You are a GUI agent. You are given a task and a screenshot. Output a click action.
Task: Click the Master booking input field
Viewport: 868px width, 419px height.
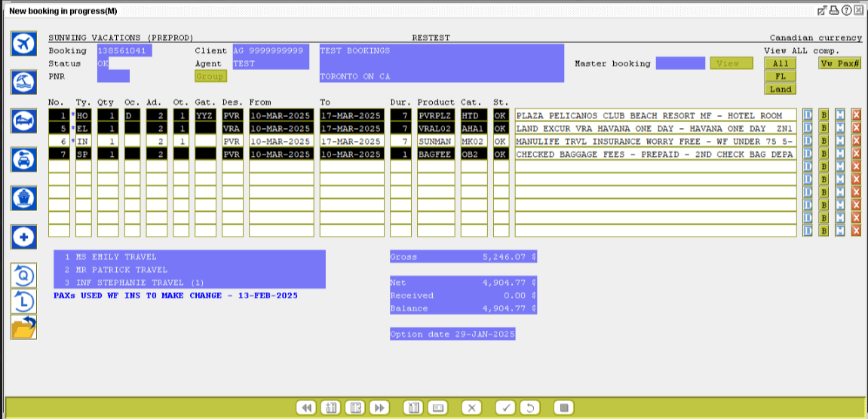[x=680, y=63]
